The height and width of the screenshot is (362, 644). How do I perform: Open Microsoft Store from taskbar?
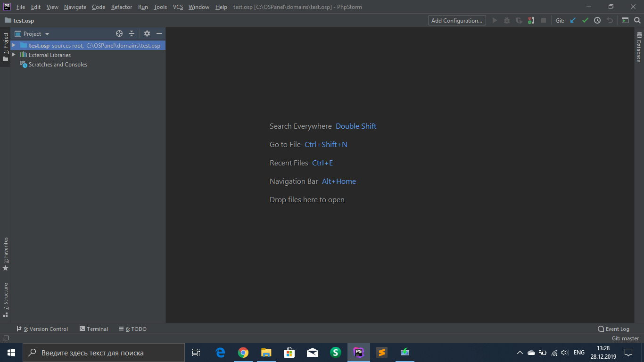tap(289, 353)
